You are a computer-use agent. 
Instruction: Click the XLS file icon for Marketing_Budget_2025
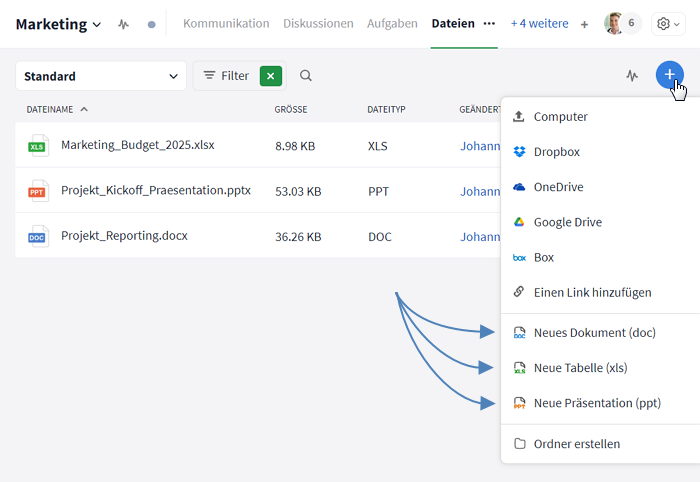pos(37,146)
